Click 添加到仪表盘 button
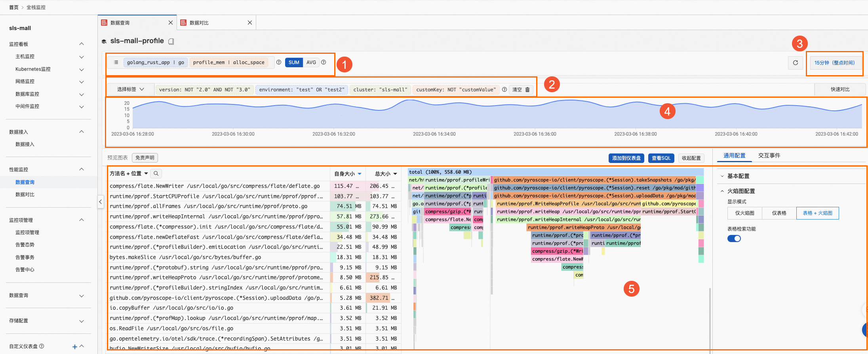This screenshot has width=868, height=354. (x=626, y=158)
